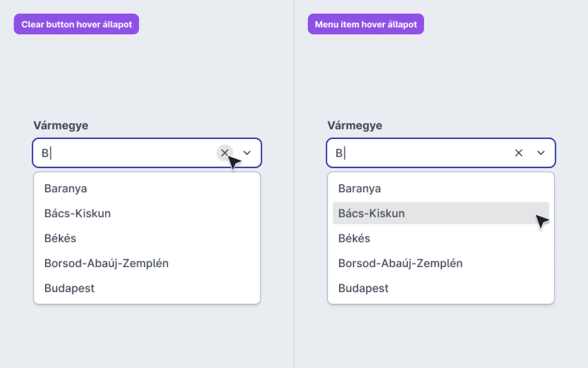Click the right Vármegye field label
The width and height of the screenshot is (588, 368).
coord(355,126)
